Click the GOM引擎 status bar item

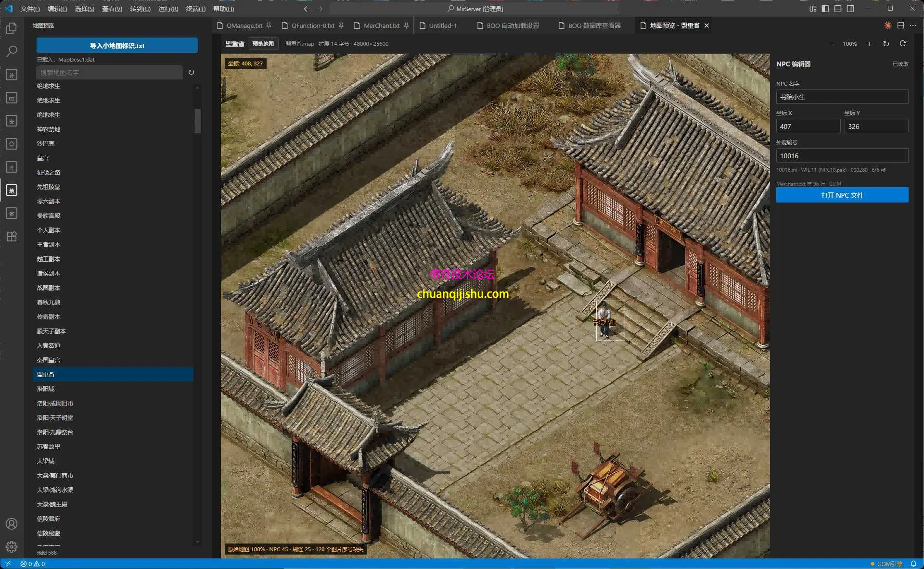click(x=886, y=564)
